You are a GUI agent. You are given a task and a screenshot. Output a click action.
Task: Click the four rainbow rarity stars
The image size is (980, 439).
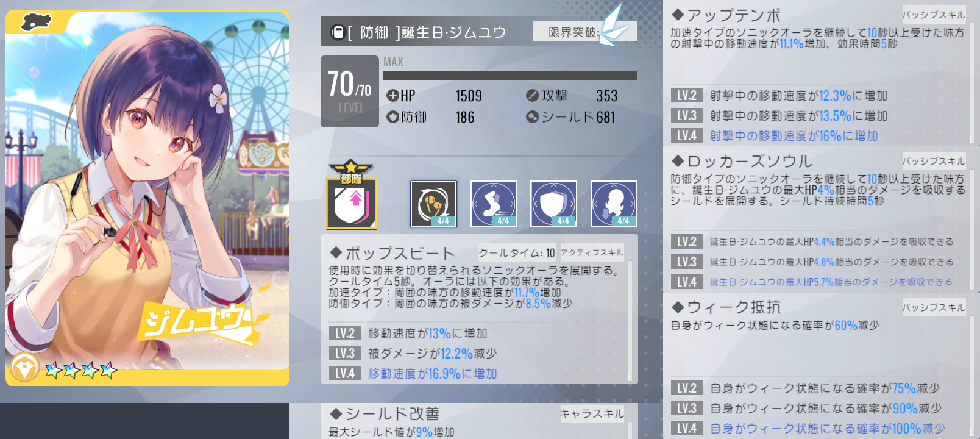click(81, 369)
